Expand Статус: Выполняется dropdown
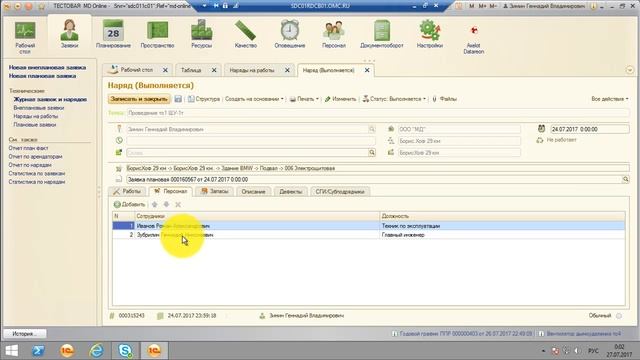 pyautogui.click(x=394, y=99)
